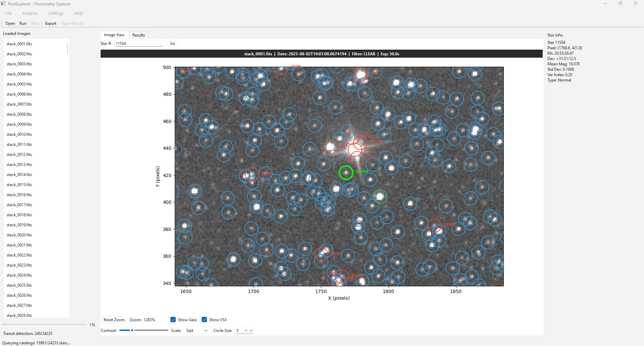Switch to the Results tab
The height and width of the screenshot is (346, 644).
(x=139, y=35)
